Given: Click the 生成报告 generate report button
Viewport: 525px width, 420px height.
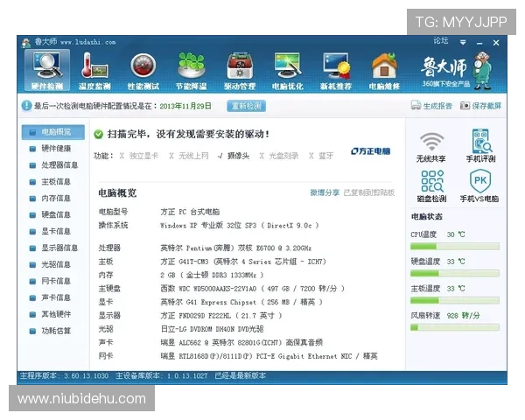Looking at the screenshot, I should pyautogui.click(x=431, y=106).
